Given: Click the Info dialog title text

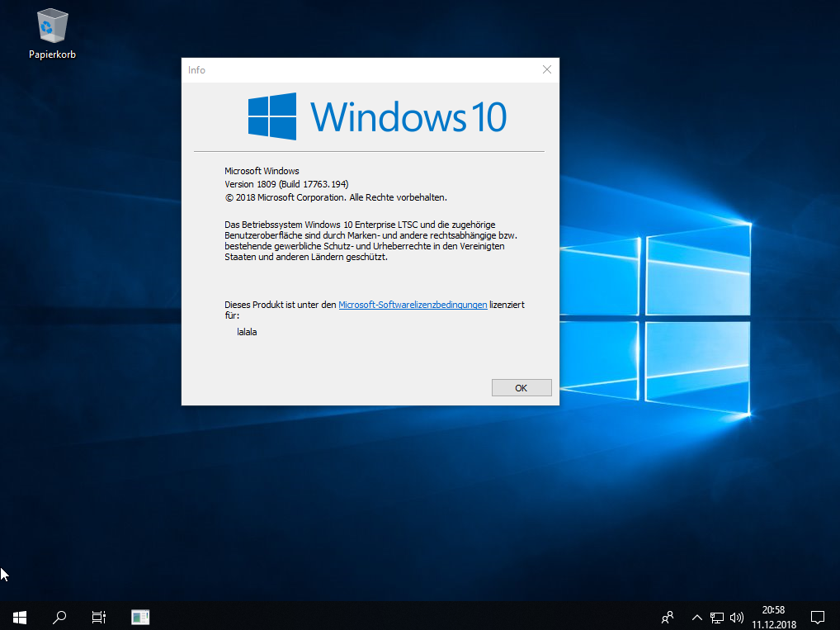Looking at the screenshot, I should tap(196, 70).
